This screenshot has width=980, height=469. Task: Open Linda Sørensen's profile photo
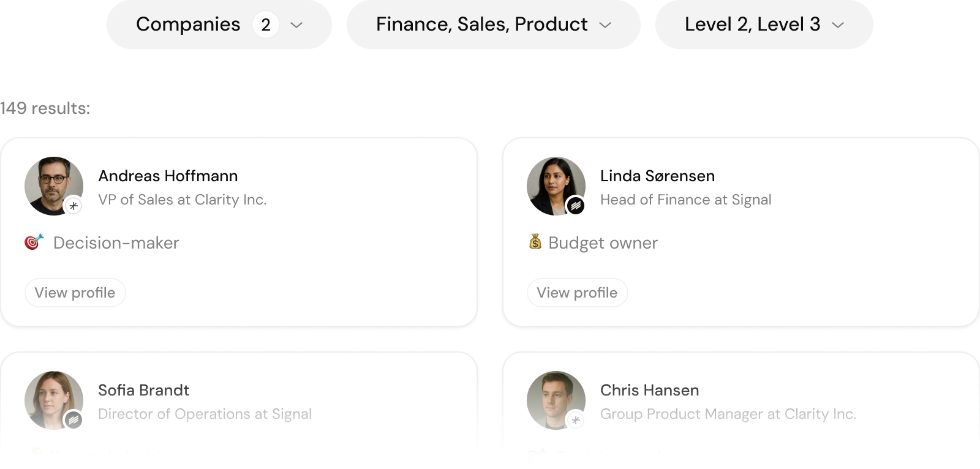point(556,186)
